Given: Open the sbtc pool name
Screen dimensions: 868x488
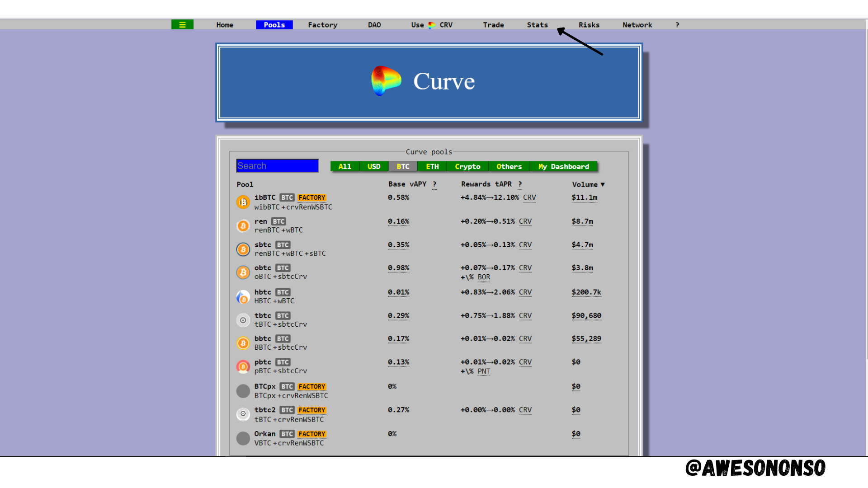Looking at the screenshot, I should [x=263, y=245].
